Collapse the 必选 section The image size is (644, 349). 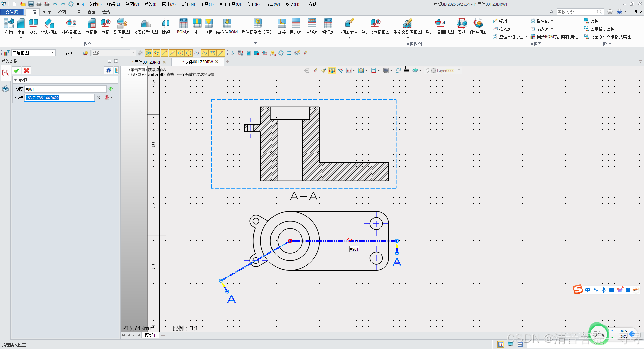(x=15, y=80)
